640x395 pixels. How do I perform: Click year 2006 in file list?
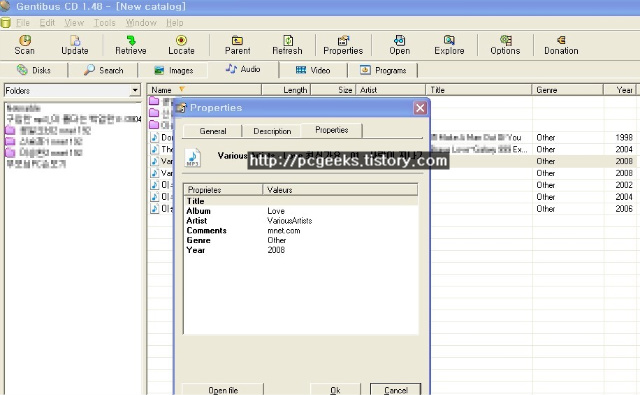623,209
